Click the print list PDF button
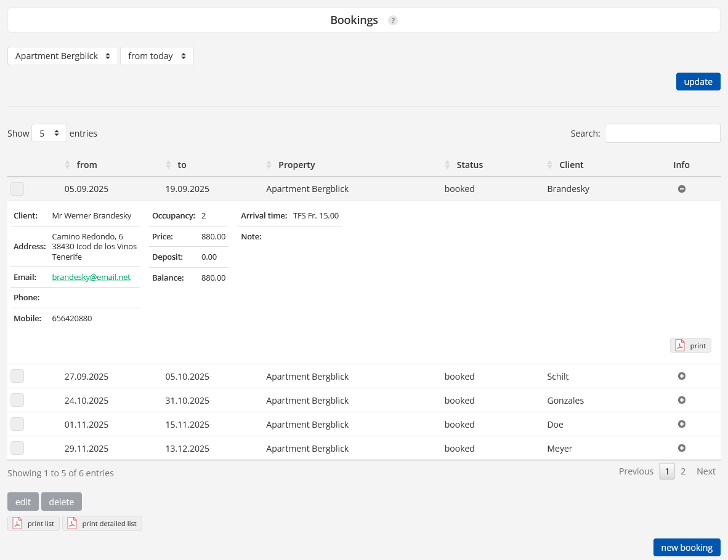The height and width of the screenshot is (560, 728). tap(34, 523)
